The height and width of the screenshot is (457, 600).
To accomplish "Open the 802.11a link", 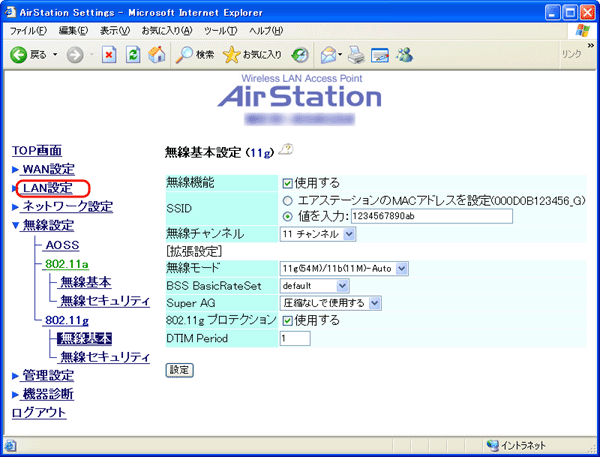I will click(x=67, y=264).
